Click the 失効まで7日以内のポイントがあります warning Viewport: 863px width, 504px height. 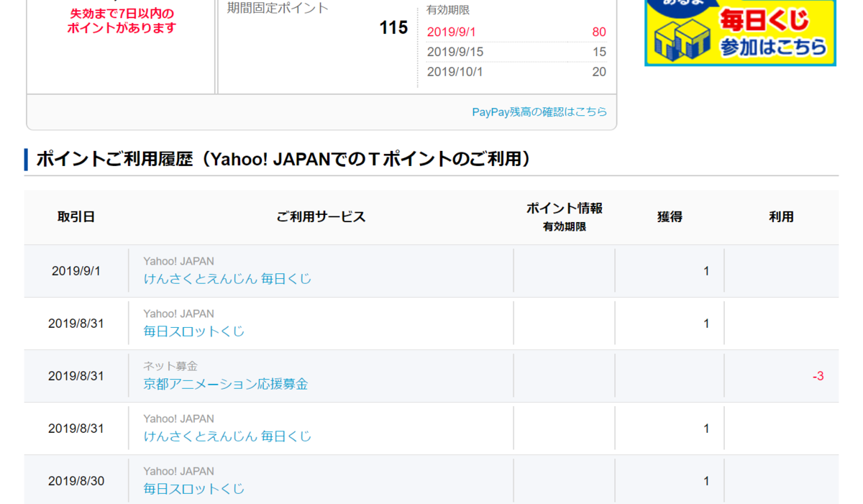coord(122,21)
